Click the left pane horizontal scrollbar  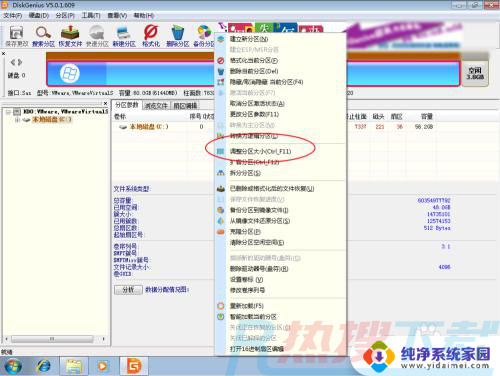(52, 339)
